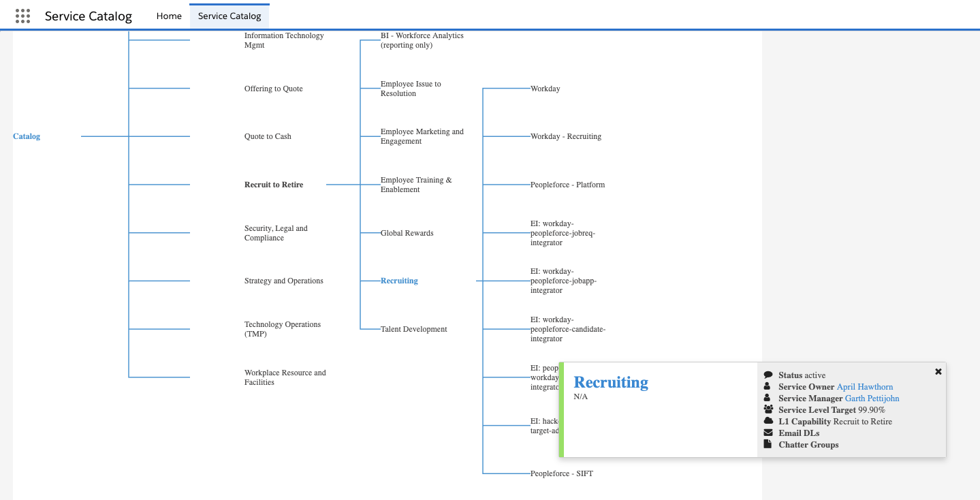The width and height of the screenshot is (980, 500).
Task: Open April Hawthorn's profile link
Action: [865, 387]
